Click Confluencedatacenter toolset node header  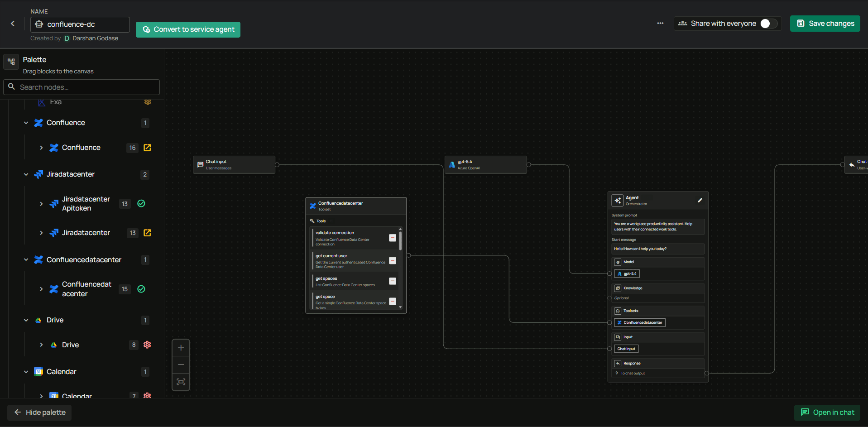pos(356,206)
